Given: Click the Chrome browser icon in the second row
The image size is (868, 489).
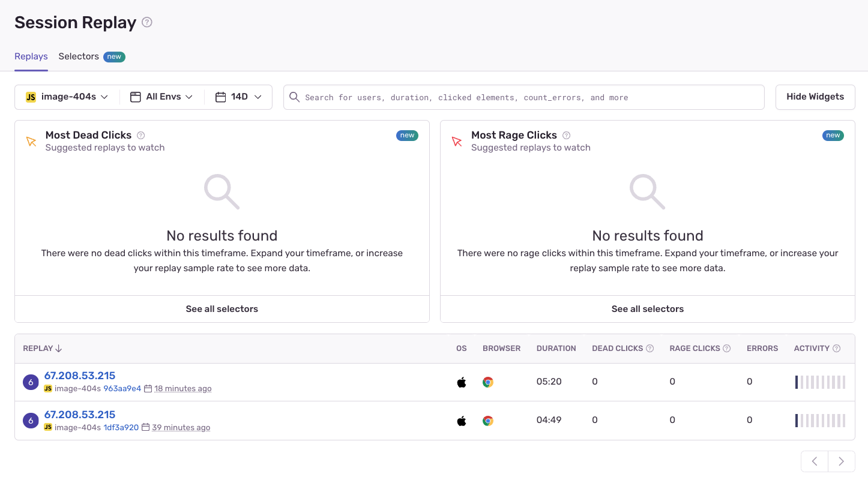Looking at the screenshot, I should click(487, 421).
